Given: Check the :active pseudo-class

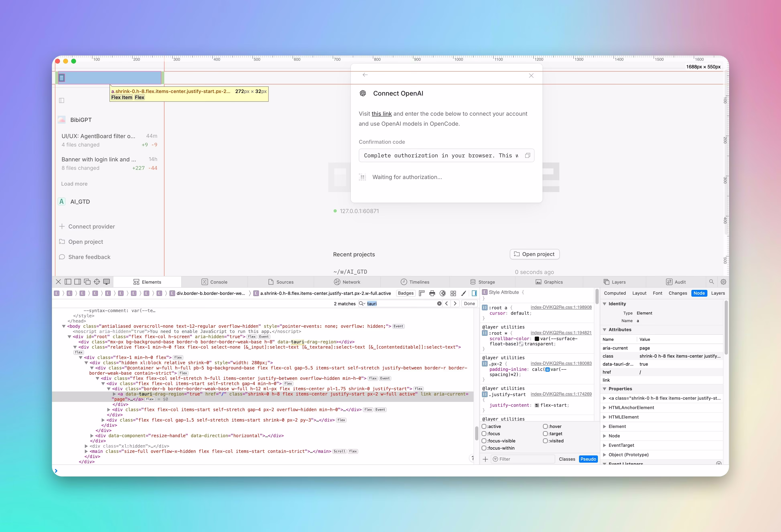Looking at the screenshot, I should click(x=484, y=427).
